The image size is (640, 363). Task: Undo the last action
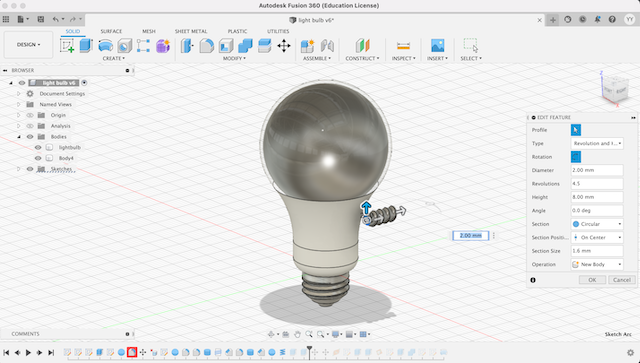pyautogui.click(x=56, y=19)
